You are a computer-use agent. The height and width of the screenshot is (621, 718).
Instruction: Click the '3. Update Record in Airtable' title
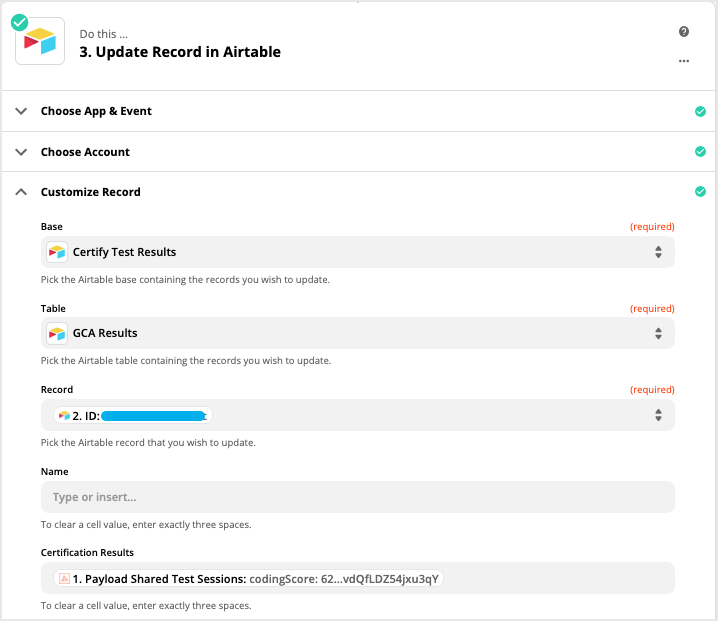click(x=180, y=52)
